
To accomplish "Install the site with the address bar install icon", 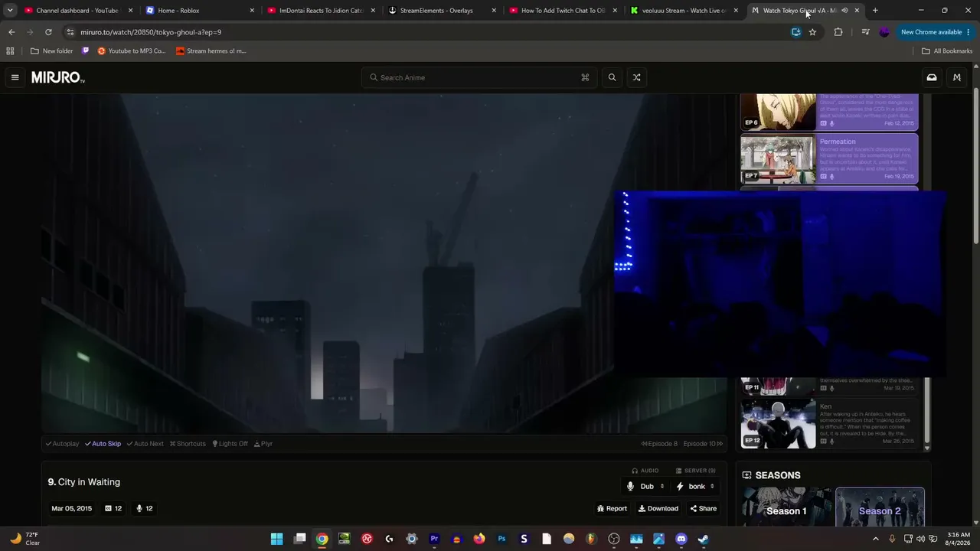I will [796, 32].
